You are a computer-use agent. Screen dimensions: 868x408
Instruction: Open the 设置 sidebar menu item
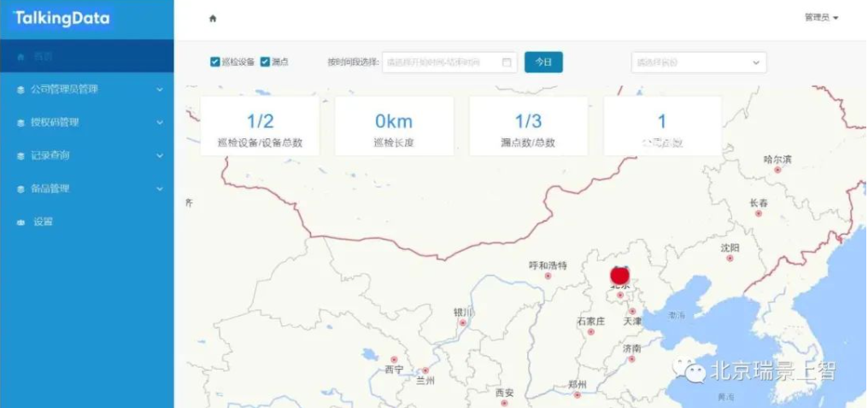[x=87, y=222]
